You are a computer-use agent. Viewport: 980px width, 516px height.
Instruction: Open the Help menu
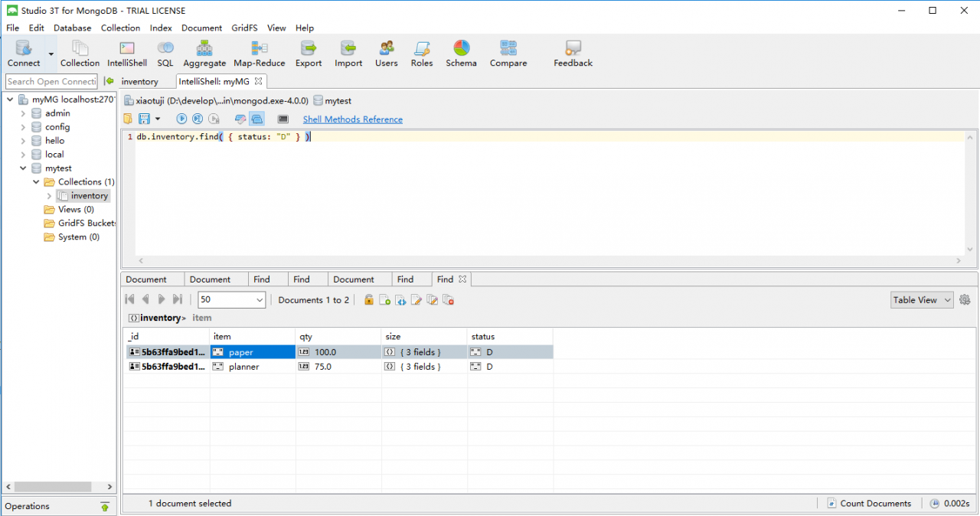304,28
